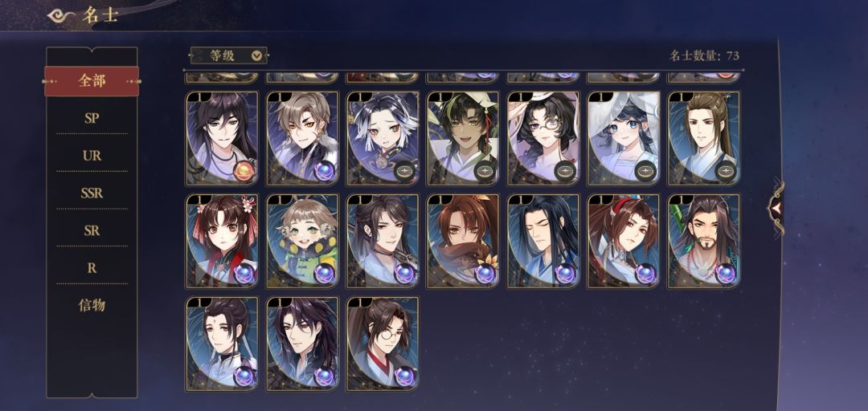Open the 等级 sort dropdown
The width and height of the screenshot is (868, 411).
click(x=228, y=55)
